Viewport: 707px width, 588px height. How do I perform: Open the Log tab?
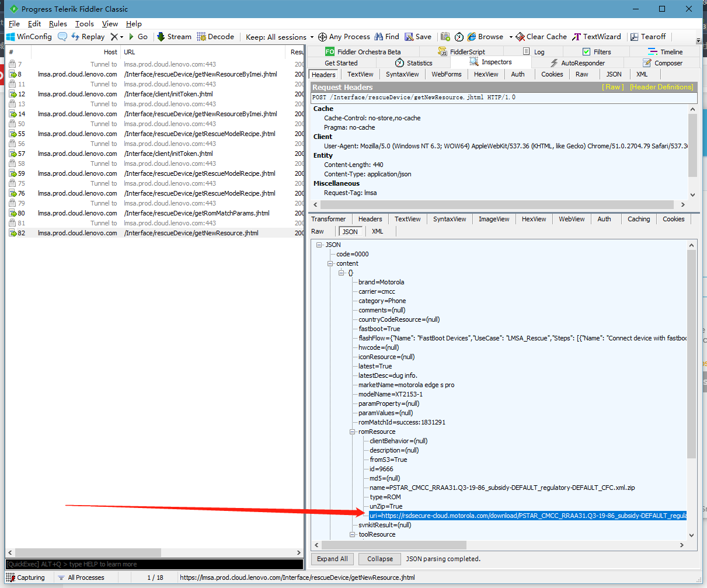[534, 52]
